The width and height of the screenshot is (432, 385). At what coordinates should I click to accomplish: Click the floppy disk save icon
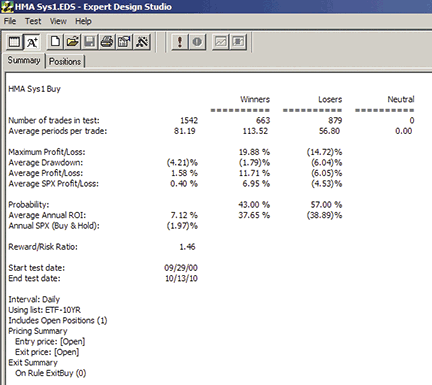[x=90, y=42]
